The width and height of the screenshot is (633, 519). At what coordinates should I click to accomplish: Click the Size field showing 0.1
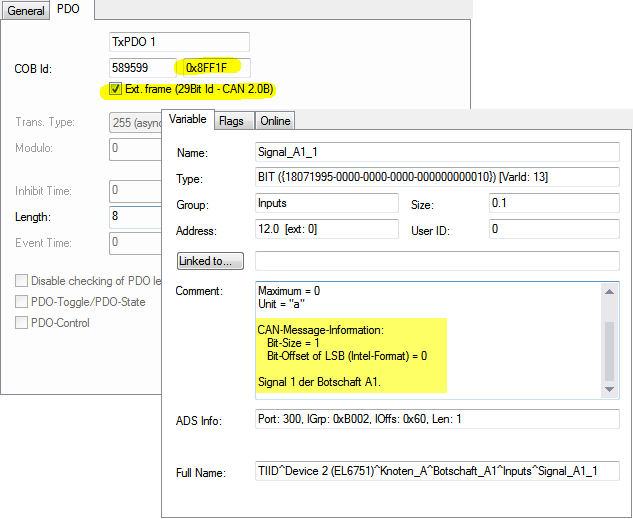pos(554,203)
